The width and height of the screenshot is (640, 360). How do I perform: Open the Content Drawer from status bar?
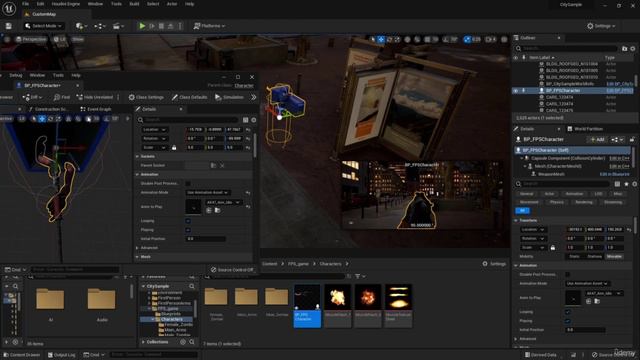coord(21,355)
